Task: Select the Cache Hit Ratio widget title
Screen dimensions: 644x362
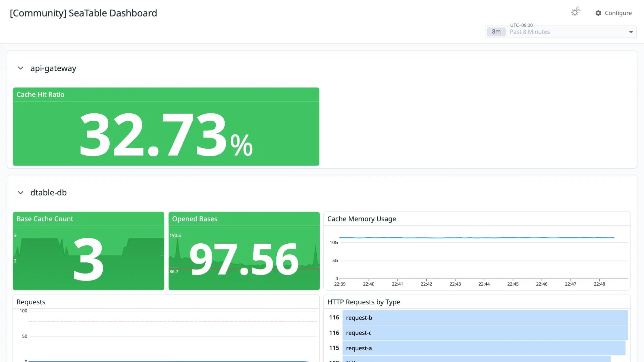Action: pyautogui.click(x=40, y=95)
